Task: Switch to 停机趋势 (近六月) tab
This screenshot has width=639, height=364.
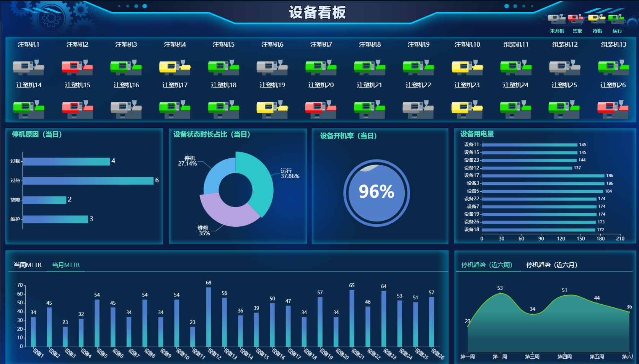Action: pyautogui.click(x=552, y=265)
